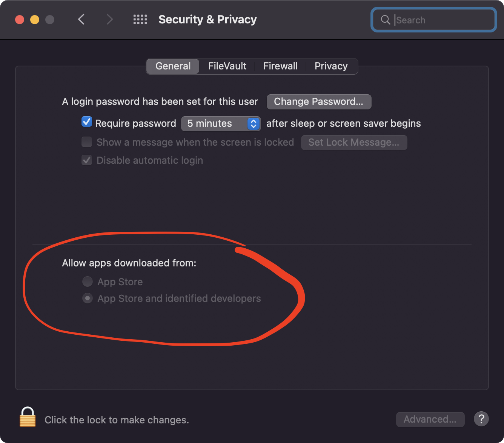Screen dimensions: 504x443
Task: Show all preferences grid icon
Action: point(140,20)
